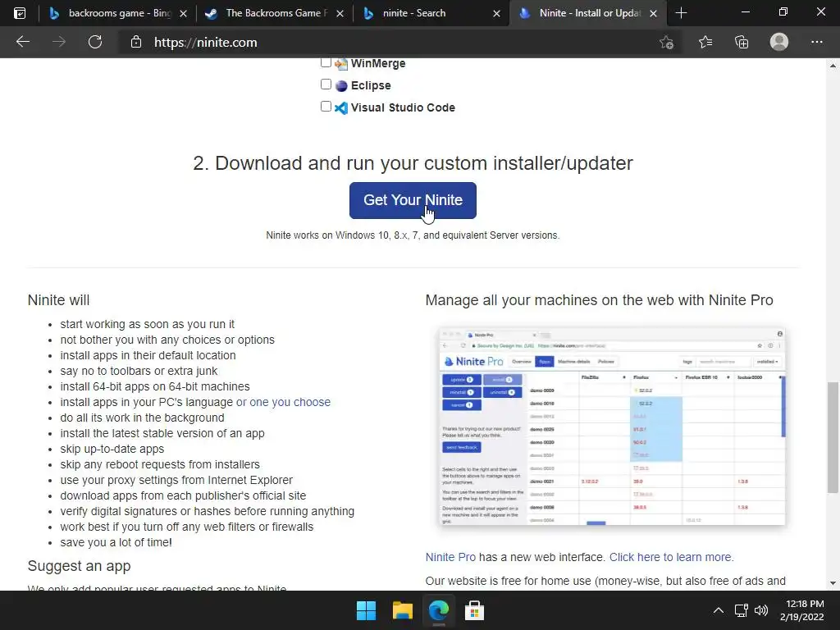Click the Visual Studio Code icon

341,107
